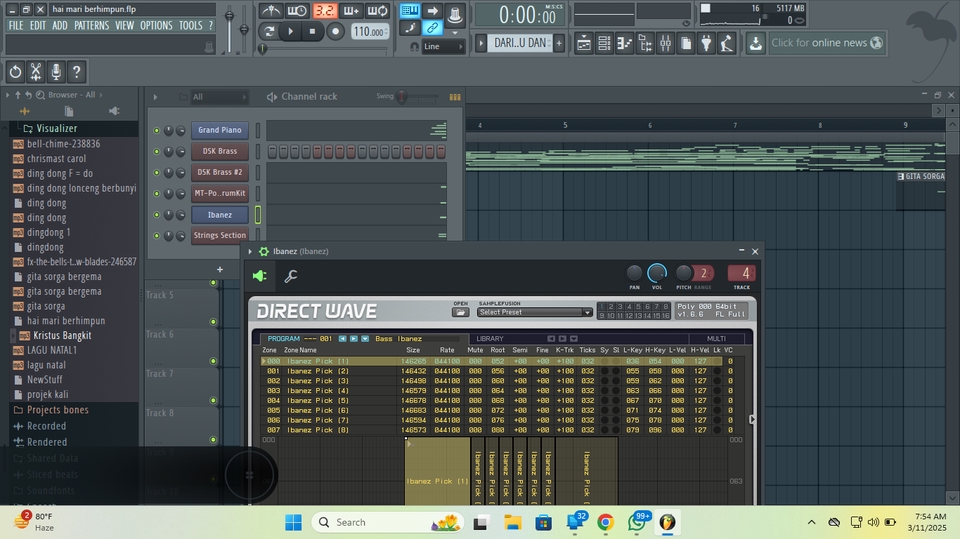Select the Strings Section channel button

[x=220, y=235]
